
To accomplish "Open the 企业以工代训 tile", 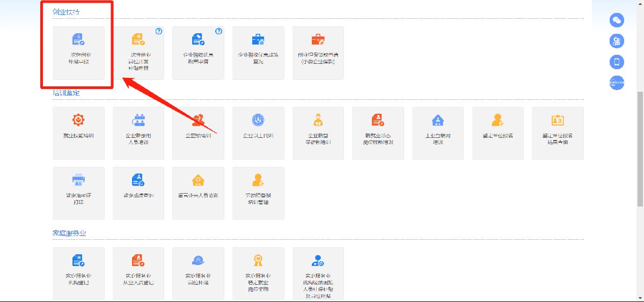I will pos(258,133).
